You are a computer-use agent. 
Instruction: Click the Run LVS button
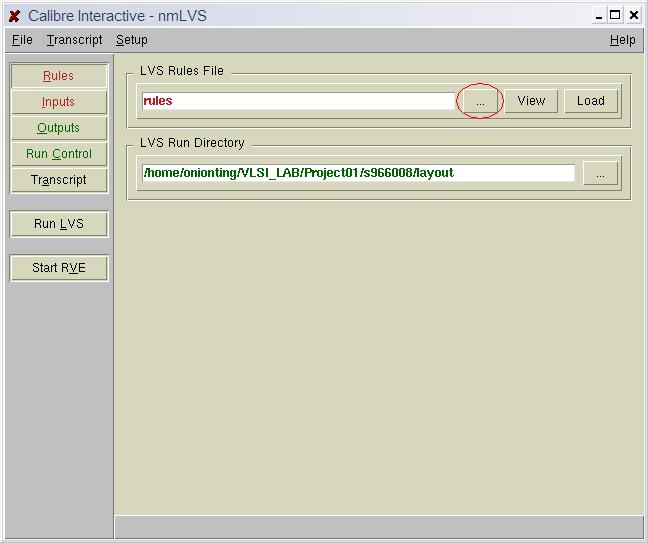tap(59, 224)
